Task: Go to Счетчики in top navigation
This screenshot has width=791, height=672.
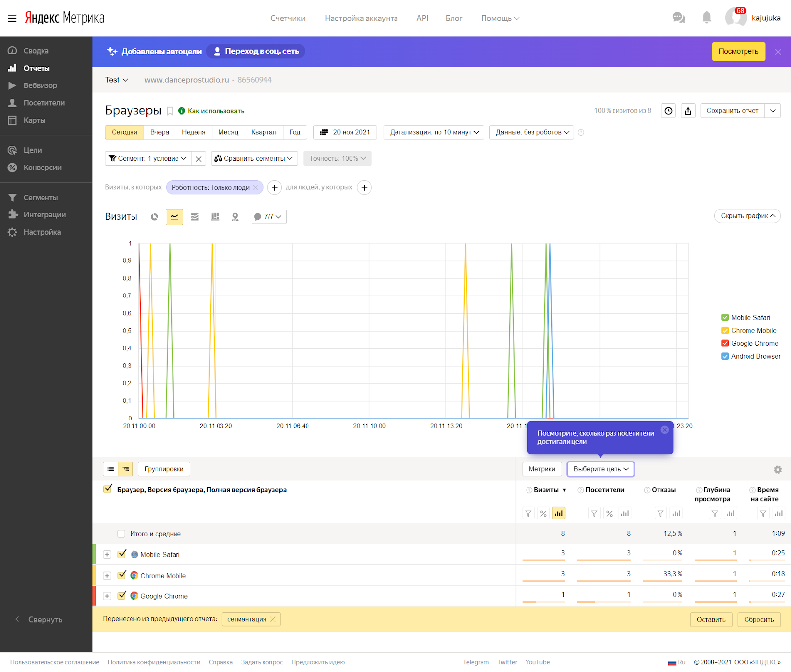Action: (x=288, y=18)
